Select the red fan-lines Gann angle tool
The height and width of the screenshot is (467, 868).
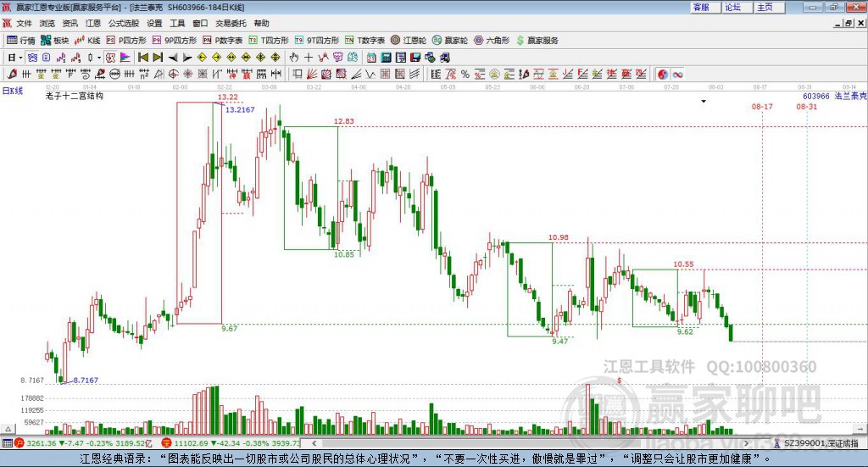312,74
